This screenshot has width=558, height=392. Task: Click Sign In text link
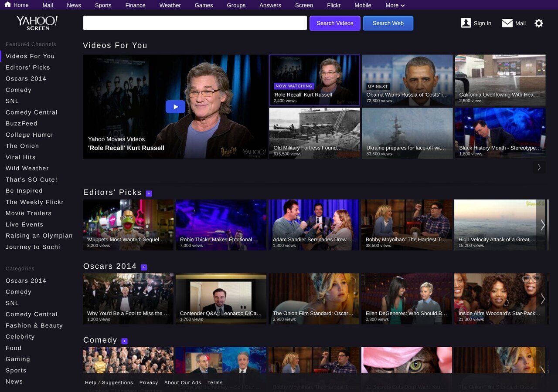click(482, 24)
